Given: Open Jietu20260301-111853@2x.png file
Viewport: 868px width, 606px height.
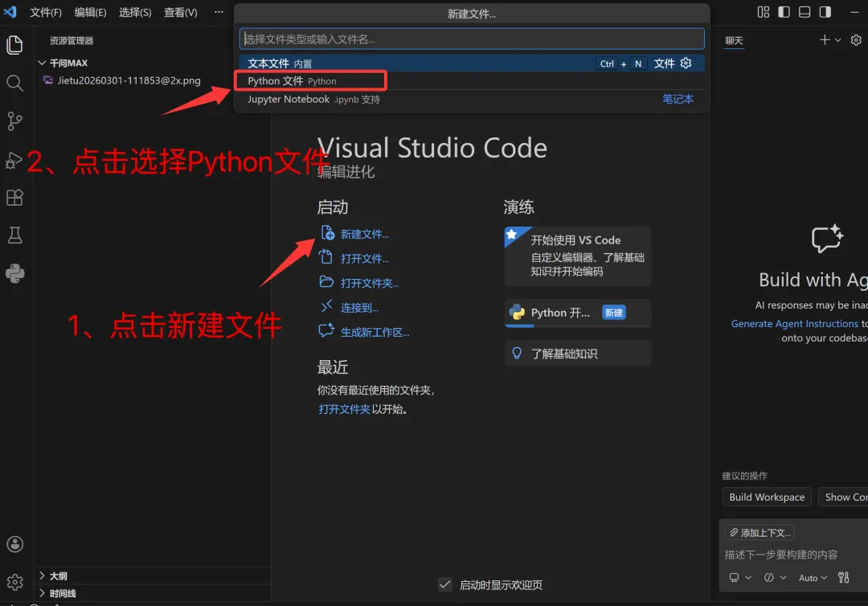Looking at the screenshot, I should [129, 80].
